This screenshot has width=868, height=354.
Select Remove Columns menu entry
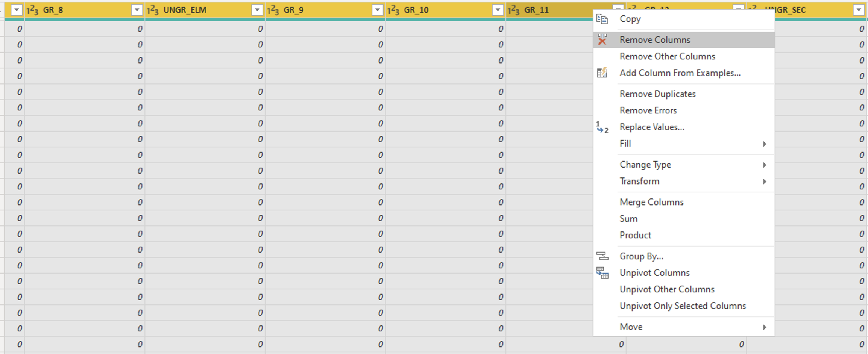point(684,40)
